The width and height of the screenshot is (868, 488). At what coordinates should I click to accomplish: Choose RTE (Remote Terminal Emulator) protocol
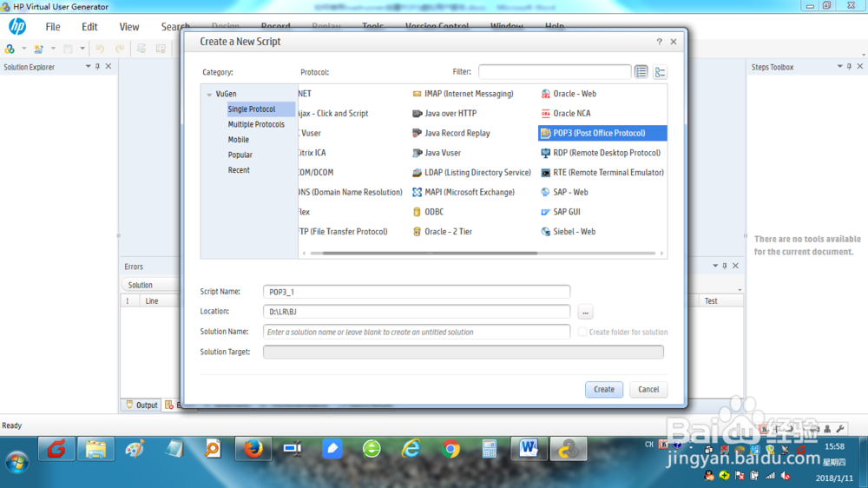[602, 172]
